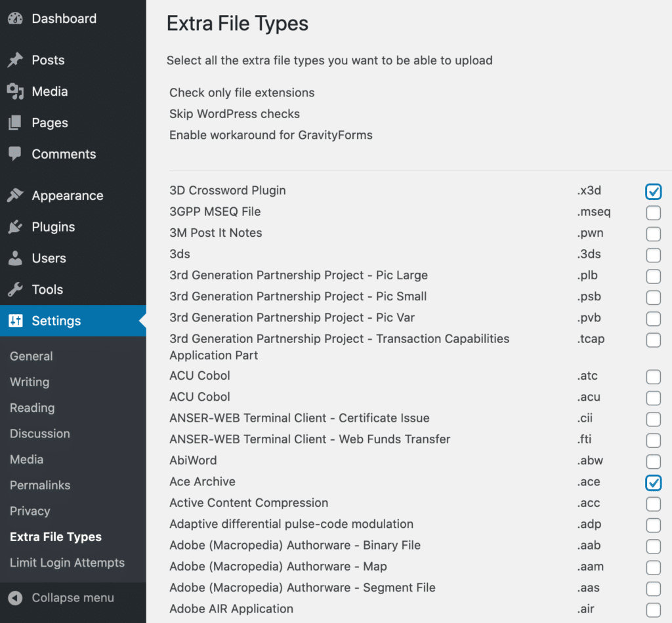Open Media via its camera icon
The image size is (672, 623).
(x=15, y=92)
